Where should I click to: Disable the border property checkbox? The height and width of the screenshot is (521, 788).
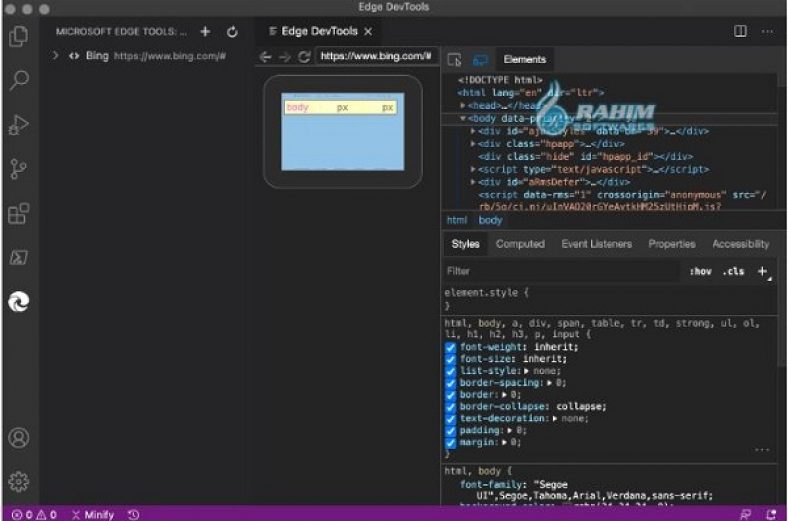450,395
